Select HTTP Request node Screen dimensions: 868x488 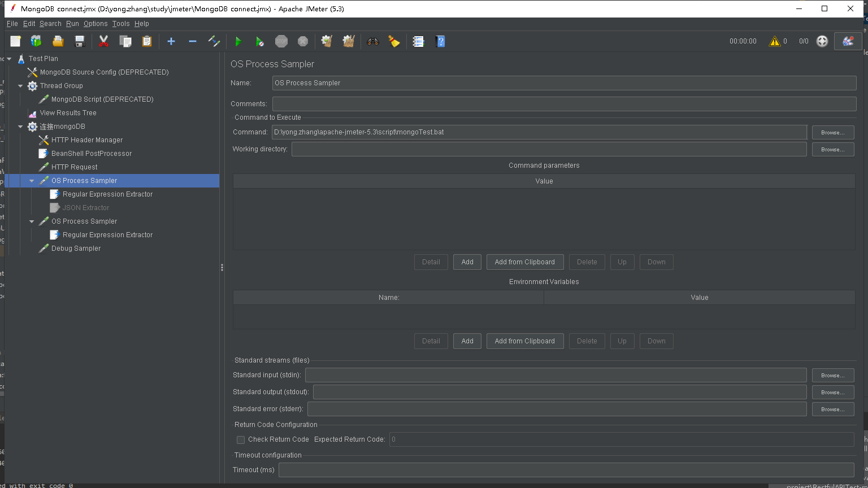74,167
